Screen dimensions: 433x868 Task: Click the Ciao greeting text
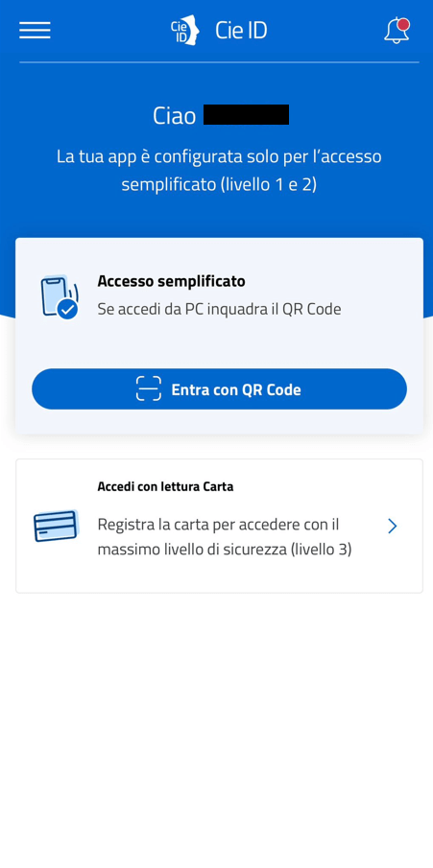pyautogui.click(x=174, y=116)
